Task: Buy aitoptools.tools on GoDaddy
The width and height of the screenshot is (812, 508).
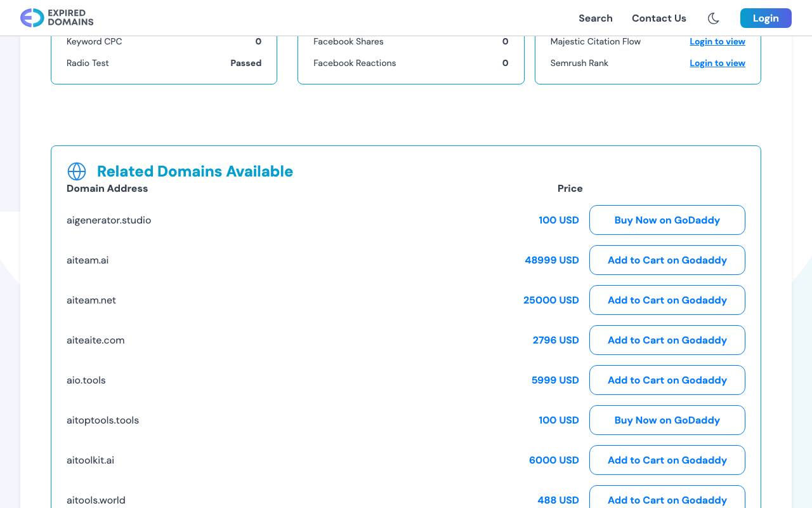Action: pos(667,420)
